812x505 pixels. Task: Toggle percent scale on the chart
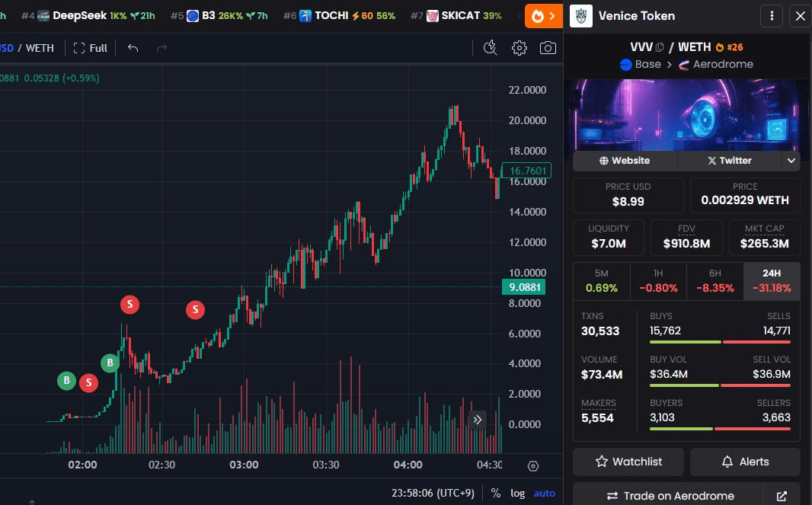(496, 493)
